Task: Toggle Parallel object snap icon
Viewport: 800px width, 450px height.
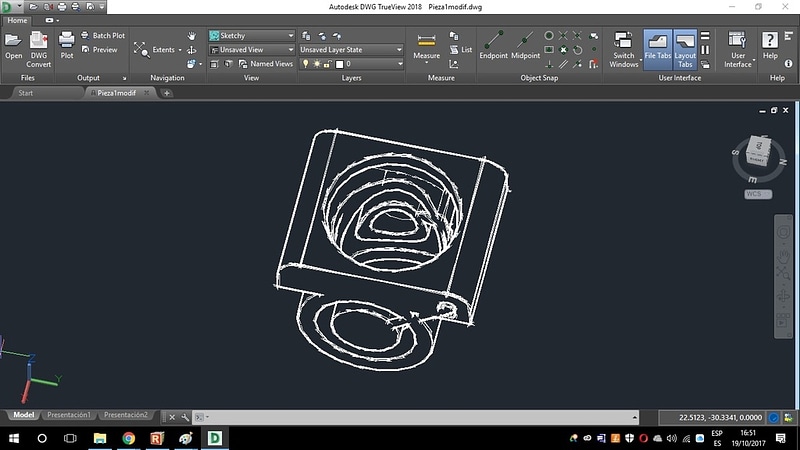Action: 563,64
